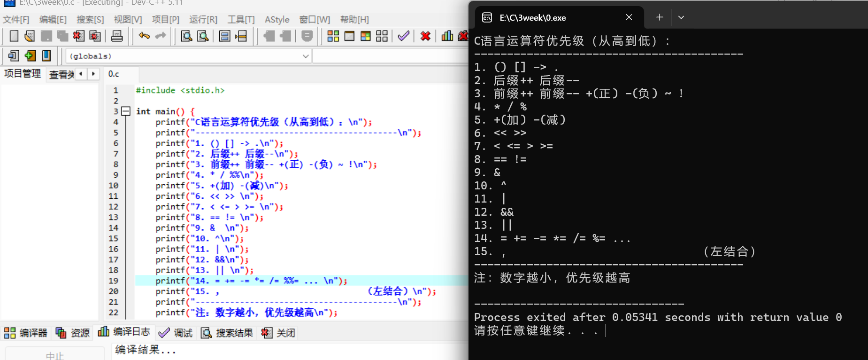This screenshot has height=360, width=868.
Task: Click the Print icon
Action: 117,36
